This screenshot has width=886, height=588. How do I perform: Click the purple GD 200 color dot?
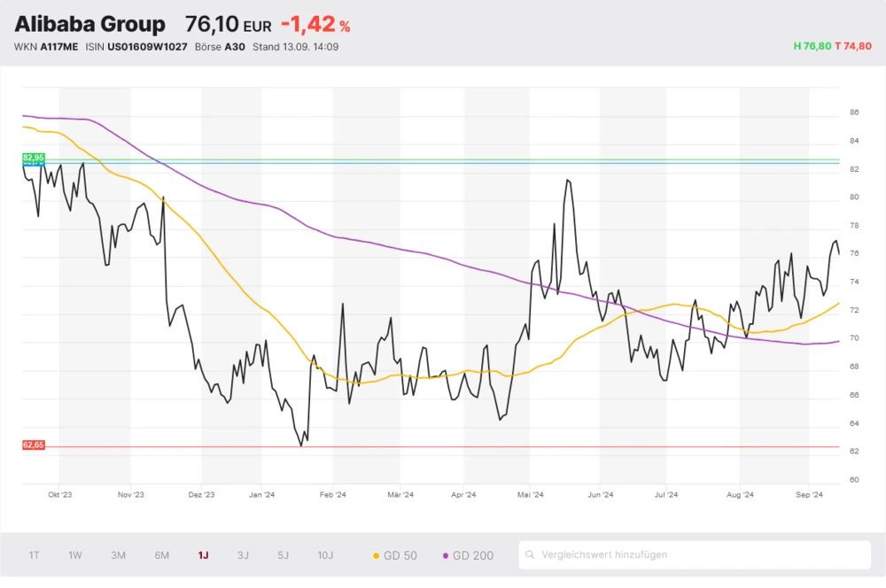point(446,555)
